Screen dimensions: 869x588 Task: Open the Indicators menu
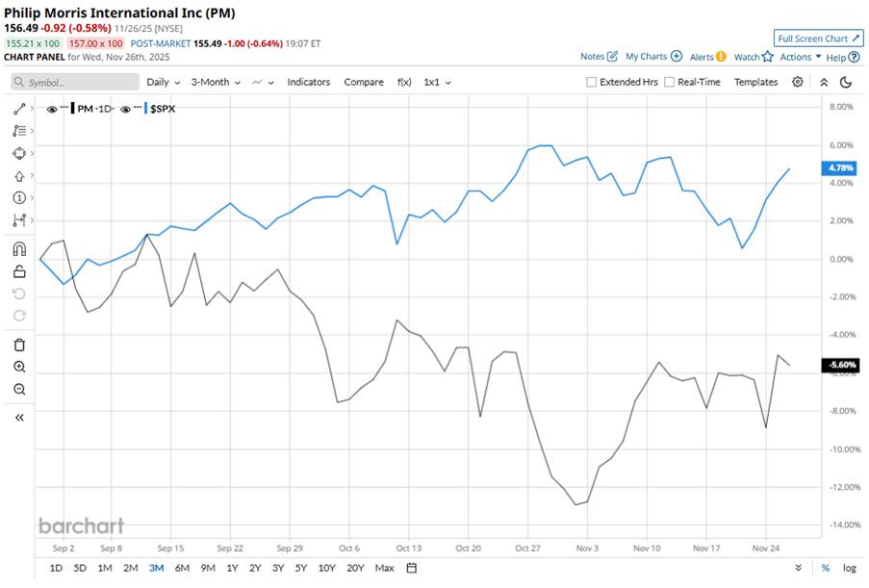pyautogui.click(x=308, y=82)
